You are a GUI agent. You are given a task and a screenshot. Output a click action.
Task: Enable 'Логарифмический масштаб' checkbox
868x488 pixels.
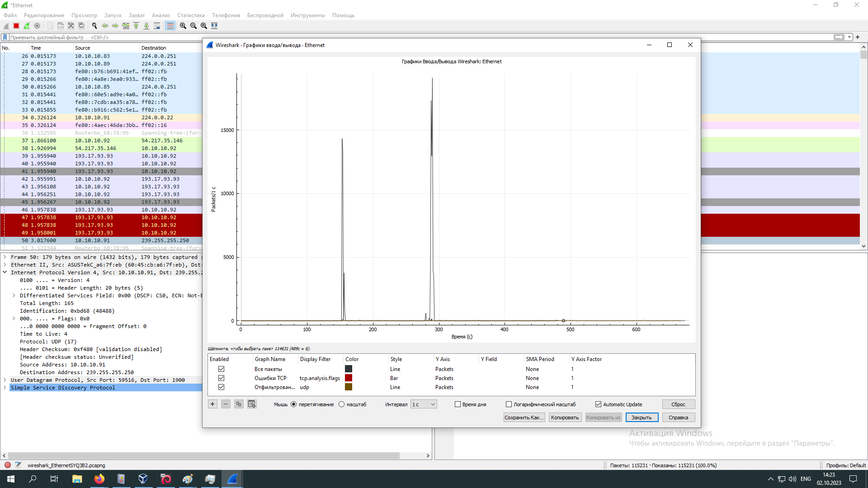pos(509,404)
